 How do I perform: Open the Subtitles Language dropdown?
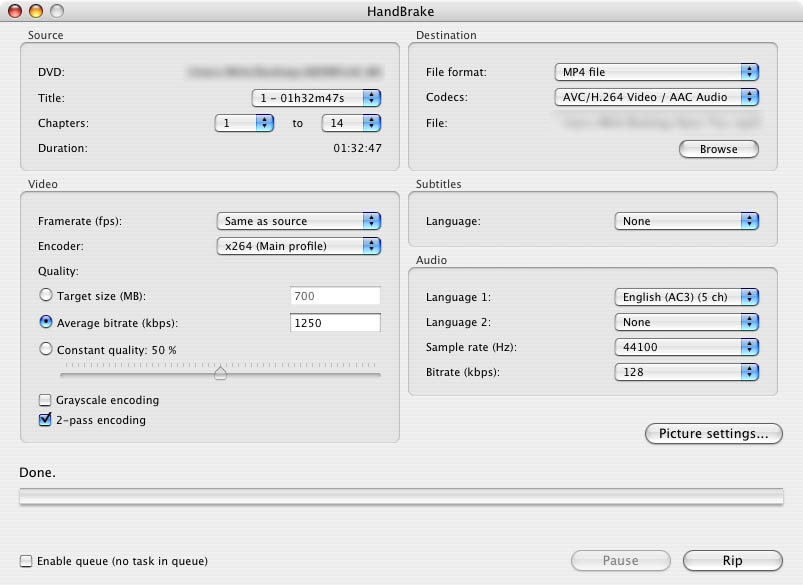point(687,221)
